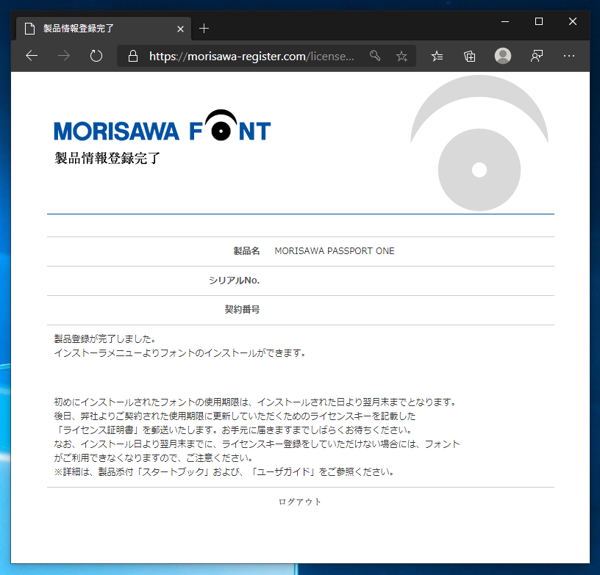The width and height of the screenshot is (600, 575).
Task: Click the MORISAWA FONT logo
Action: tap(162, 126)
